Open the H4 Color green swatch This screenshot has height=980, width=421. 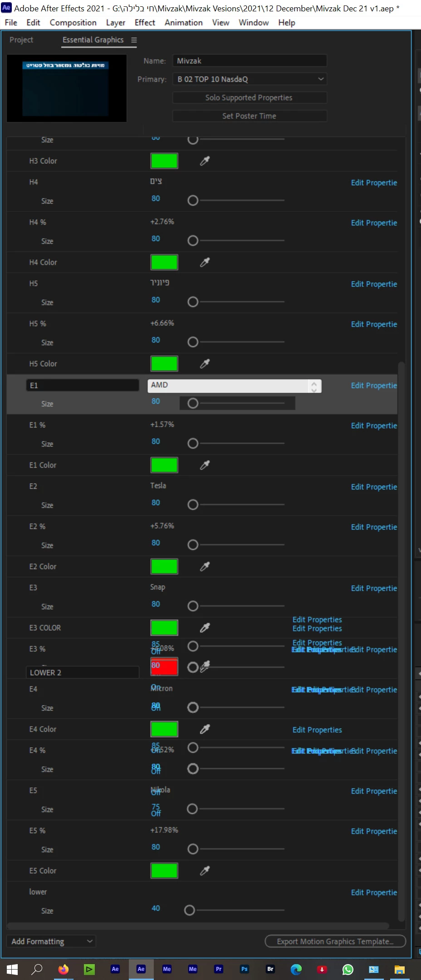[164, 262]
